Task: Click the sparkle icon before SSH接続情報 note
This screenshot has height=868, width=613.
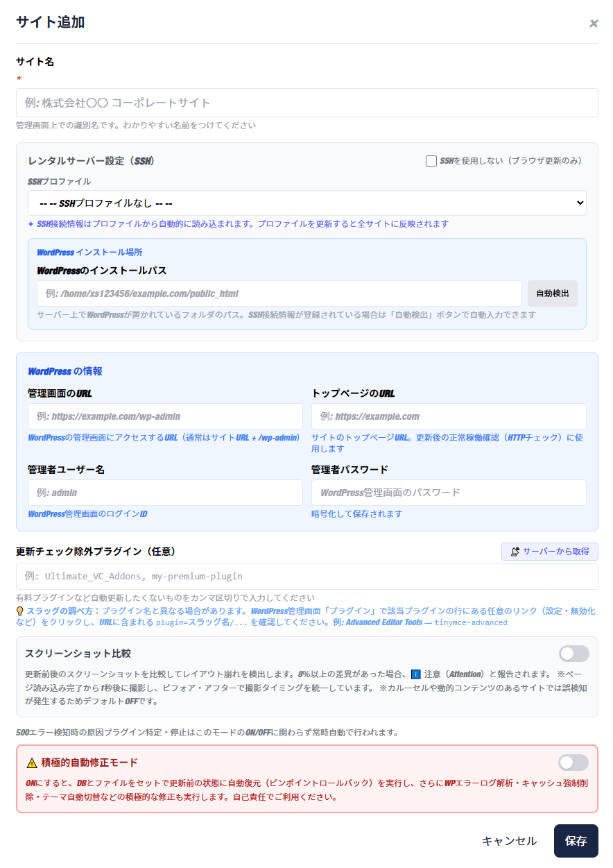Action: click(31, 224)
